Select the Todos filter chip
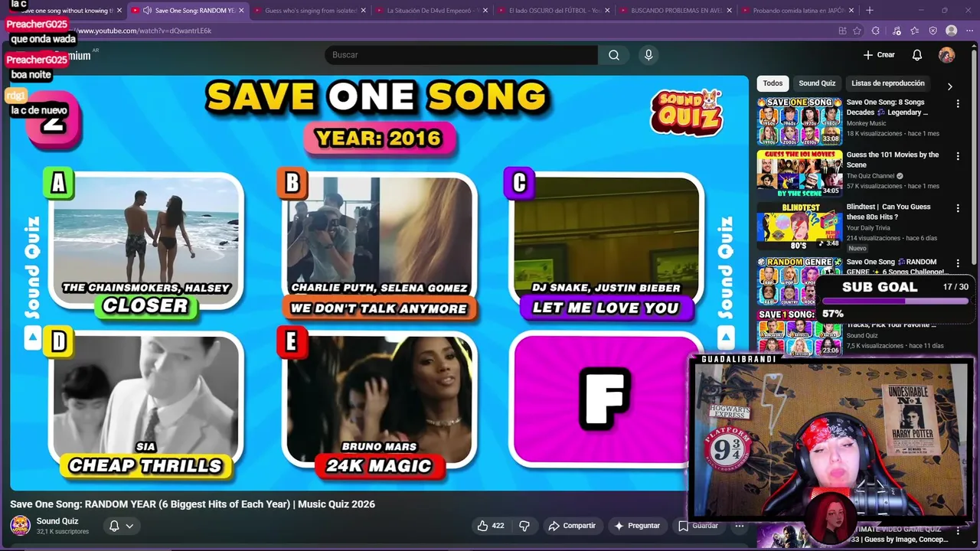This screenshot has width=980, height=551. pos(773,83)
